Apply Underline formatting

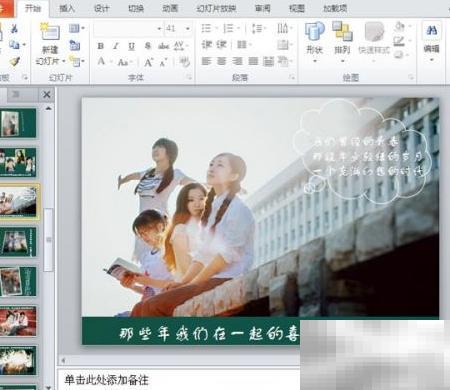(x=132, y=46)
